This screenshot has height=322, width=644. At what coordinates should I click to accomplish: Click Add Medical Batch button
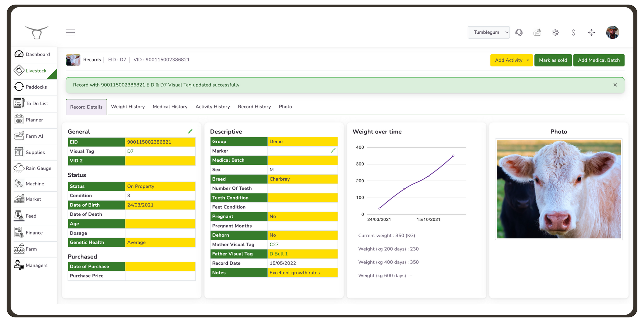tap(598, 60)
